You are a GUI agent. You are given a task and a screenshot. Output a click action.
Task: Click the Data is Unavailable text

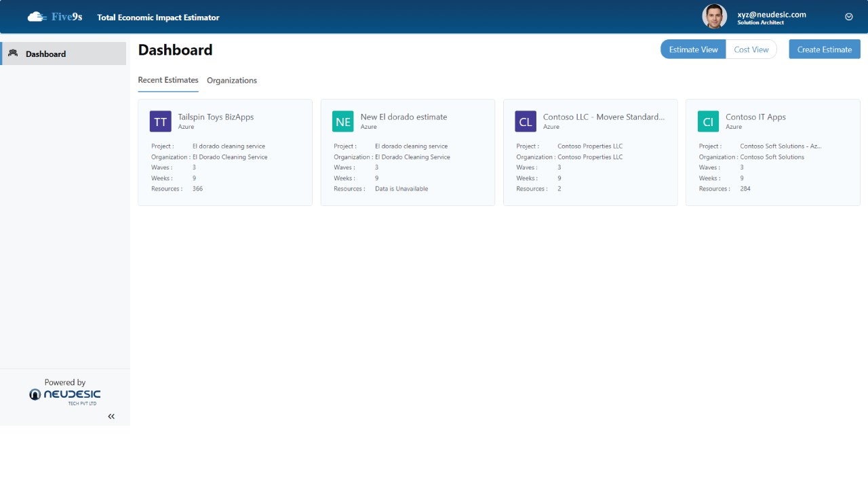(x=401, y=188)
